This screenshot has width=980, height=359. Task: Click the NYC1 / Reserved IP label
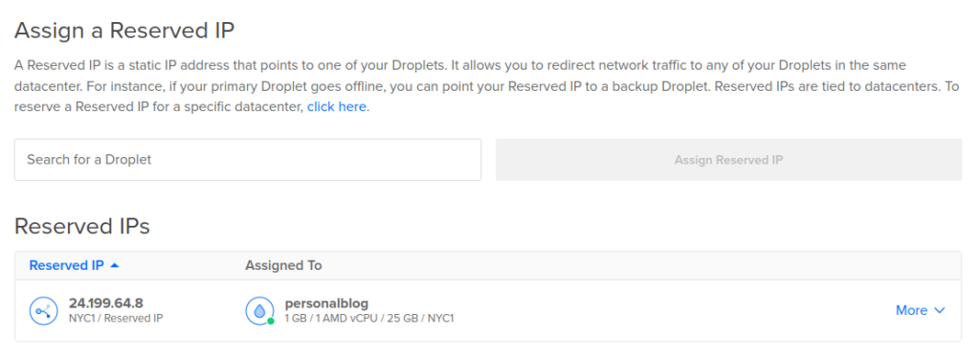click(x=116, y=319)
